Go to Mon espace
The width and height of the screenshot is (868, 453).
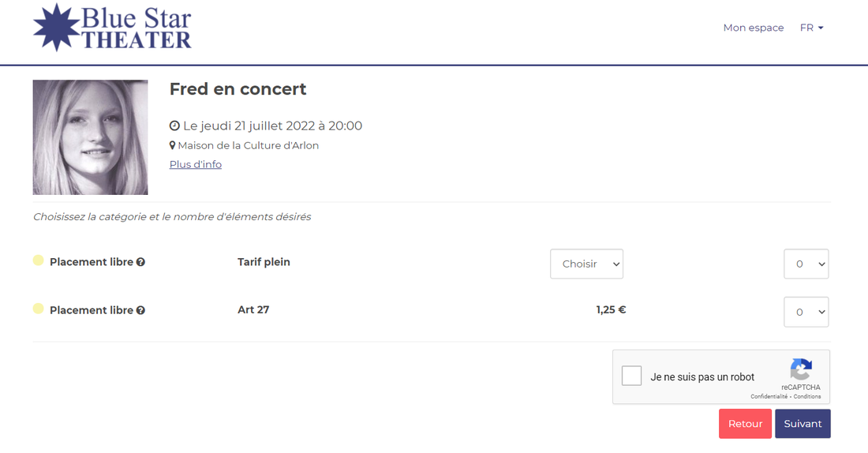click(x=754, y=28)
